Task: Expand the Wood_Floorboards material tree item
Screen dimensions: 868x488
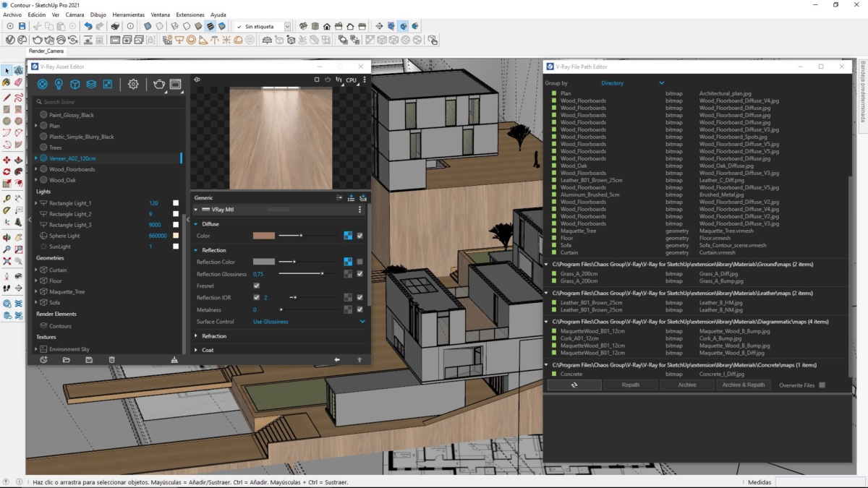Action: click(36, 169)
